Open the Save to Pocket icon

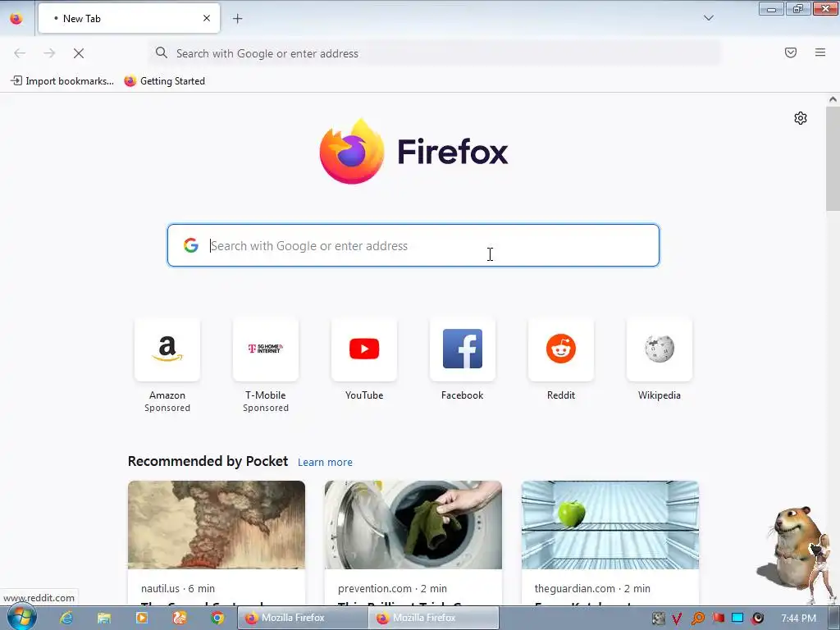(790, 52)
